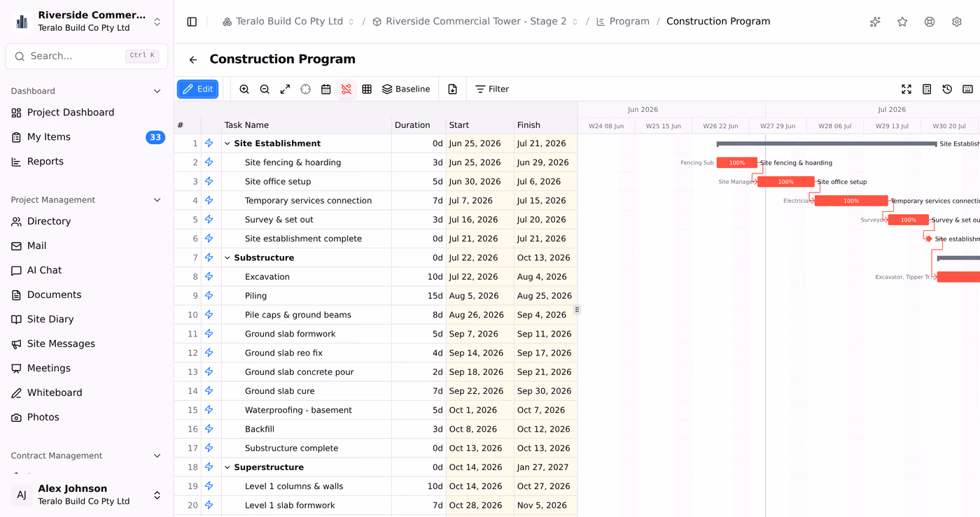Click the Site establishment complete milestone diamond
980x517 pixels.
(x=929, y=239)
